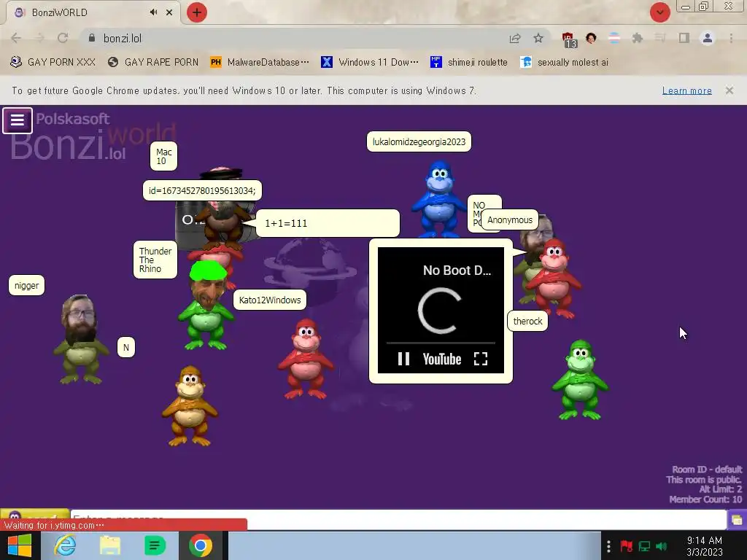Open the Windows Start menu

[x=20, y=545]
